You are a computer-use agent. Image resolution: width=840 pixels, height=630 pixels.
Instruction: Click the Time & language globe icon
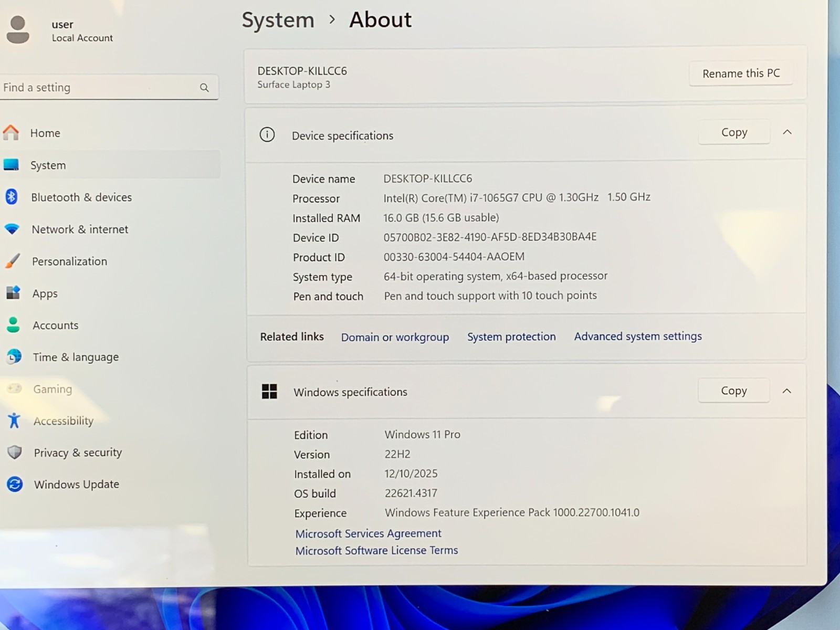tap(14, 357)
